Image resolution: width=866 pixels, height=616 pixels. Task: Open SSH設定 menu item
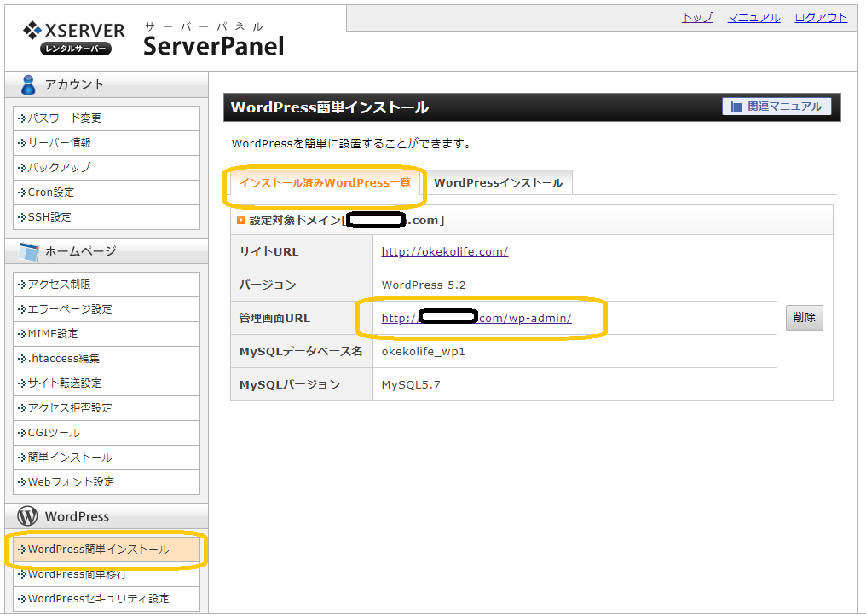107,217
